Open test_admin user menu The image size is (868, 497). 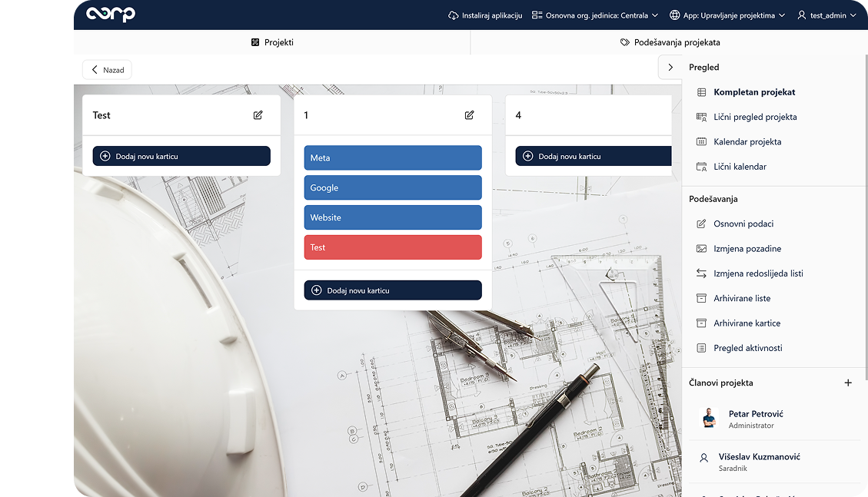pos(826,15)
